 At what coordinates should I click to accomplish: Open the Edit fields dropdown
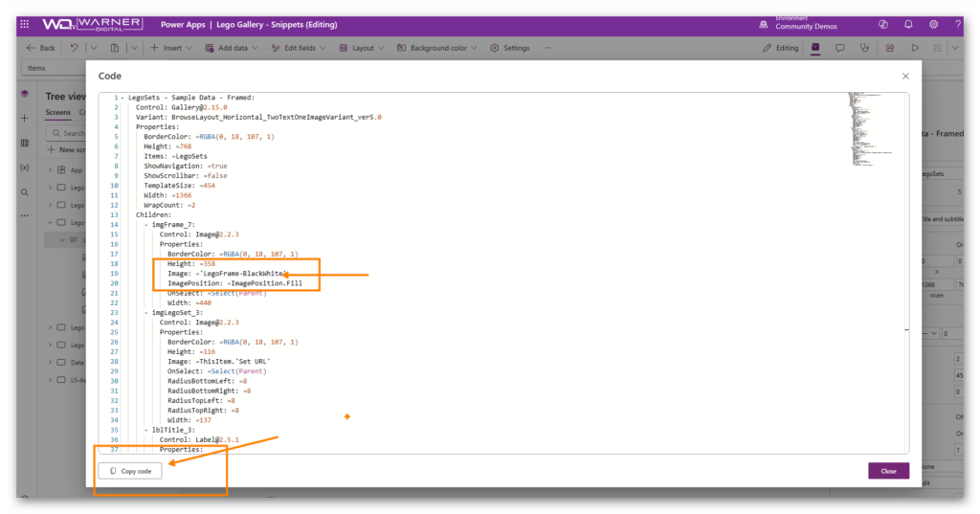pyautogui.click(x=299, y=48)
